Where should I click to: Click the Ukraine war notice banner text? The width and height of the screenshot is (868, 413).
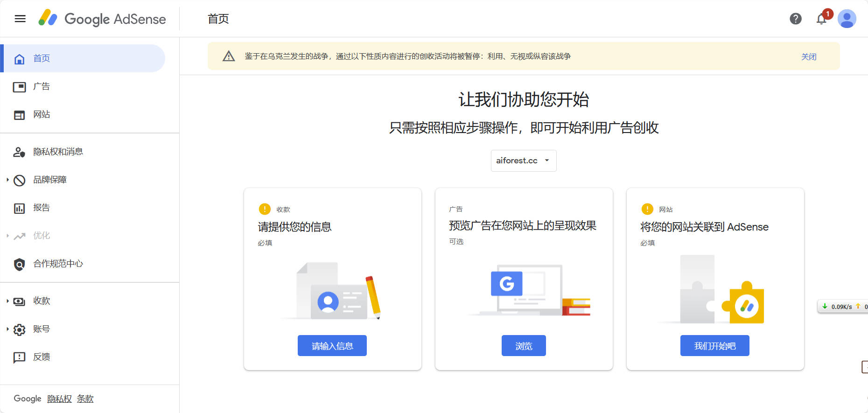(x=408, y=56)
